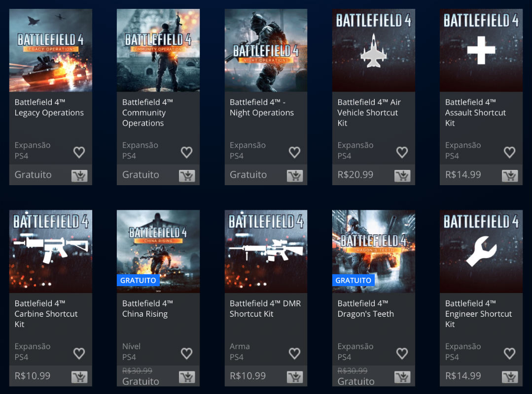
Task: Open Community Operations cover image
Action: [x=158, y=50]
